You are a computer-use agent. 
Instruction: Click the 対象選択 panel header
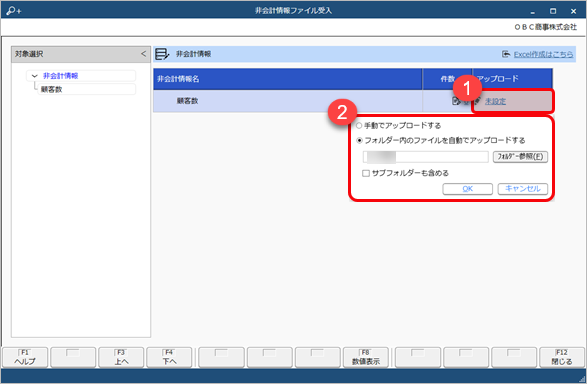click(x=81, y=54)
